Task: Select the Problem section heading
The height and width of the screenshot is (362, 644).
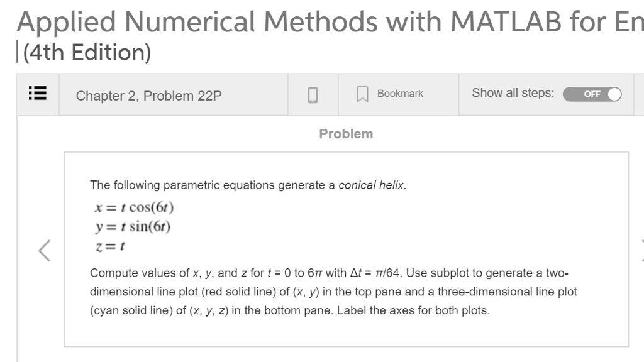Action: [x=346, y=134]
